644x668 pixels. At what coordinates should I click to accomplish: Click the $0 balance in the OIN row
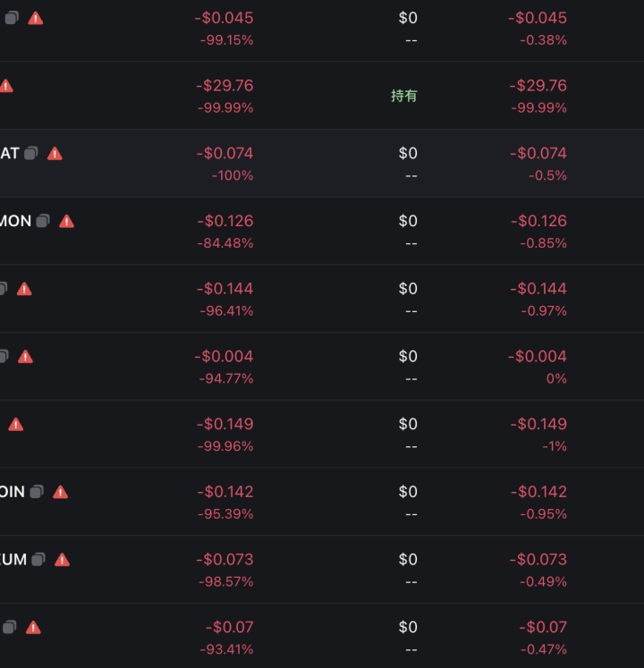(408, 492)
